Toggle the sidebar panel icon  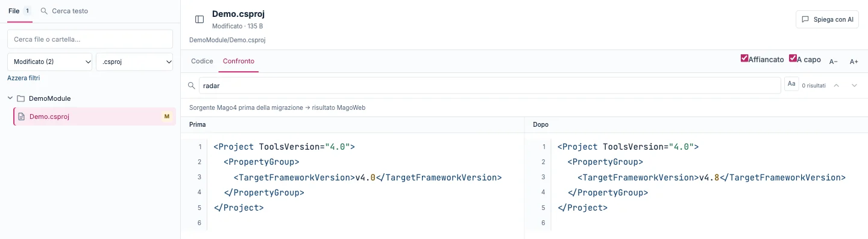[x=200, y=19]
